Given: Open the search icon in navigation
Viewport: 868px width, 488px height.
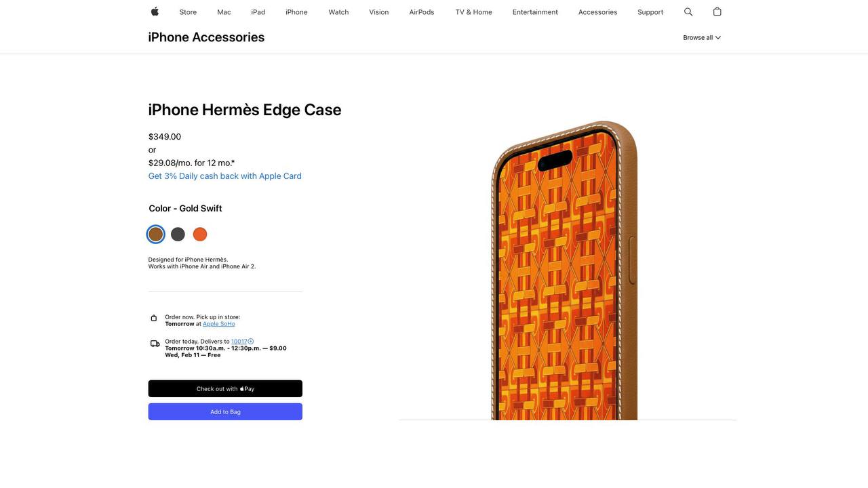Looking at the screenshot, I should [x=688, y=12].
